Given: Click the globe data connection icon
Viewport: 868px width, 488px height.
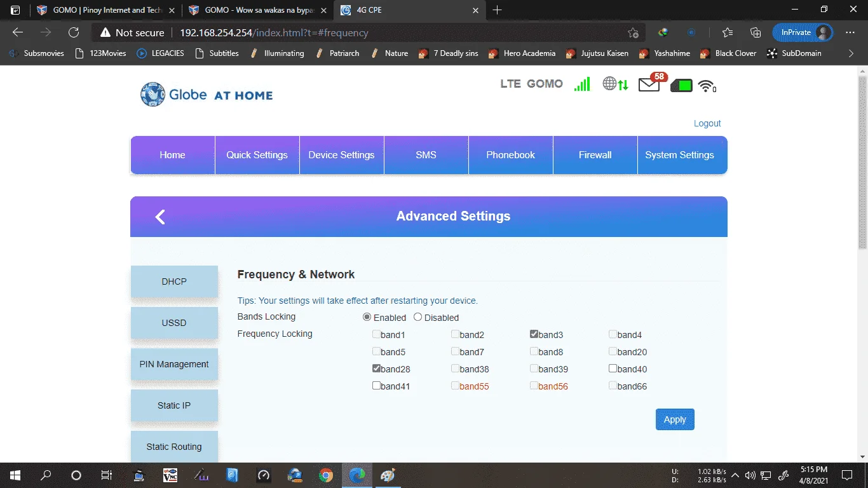Looking at the screenshot, I should click(615, 84).
